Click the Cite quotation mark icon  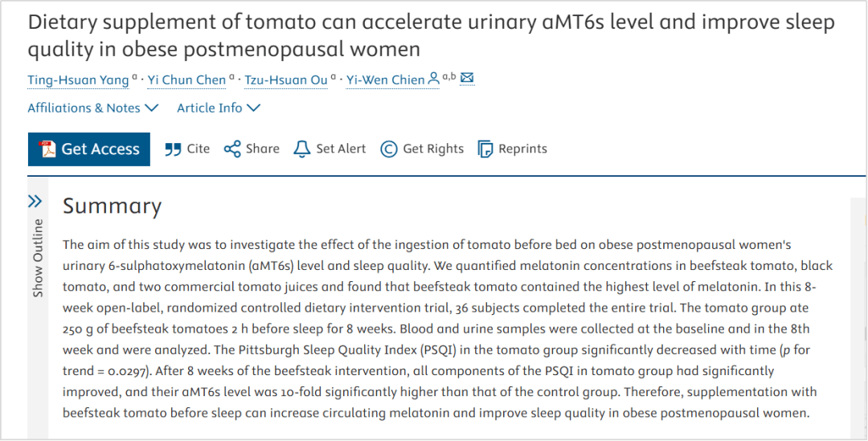[173, 149]
